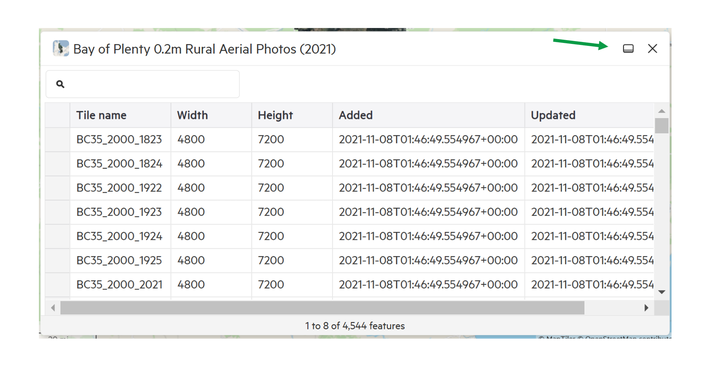Click Updated timestamp in BC35_2000_1823 row

click(x=592, y=140)
